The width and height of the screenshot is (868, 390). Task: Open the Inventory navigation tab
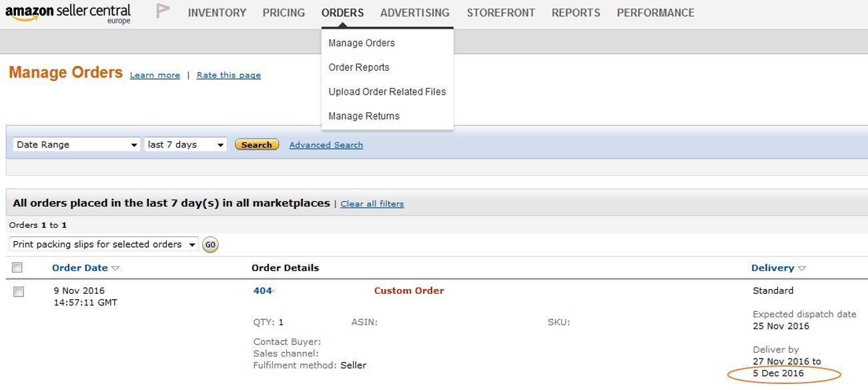(x=217, y=13)
